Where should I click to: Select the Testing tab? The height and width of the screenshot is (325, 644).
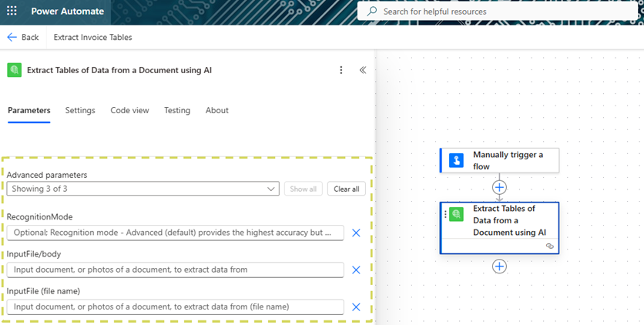[177, 110]
